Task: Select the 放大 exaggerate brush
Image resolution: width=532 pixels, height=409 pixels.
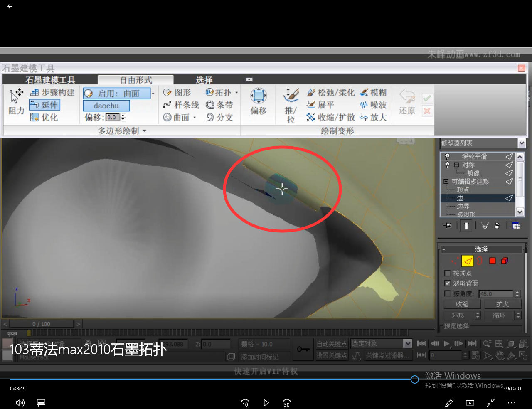Action: (373, 117)
